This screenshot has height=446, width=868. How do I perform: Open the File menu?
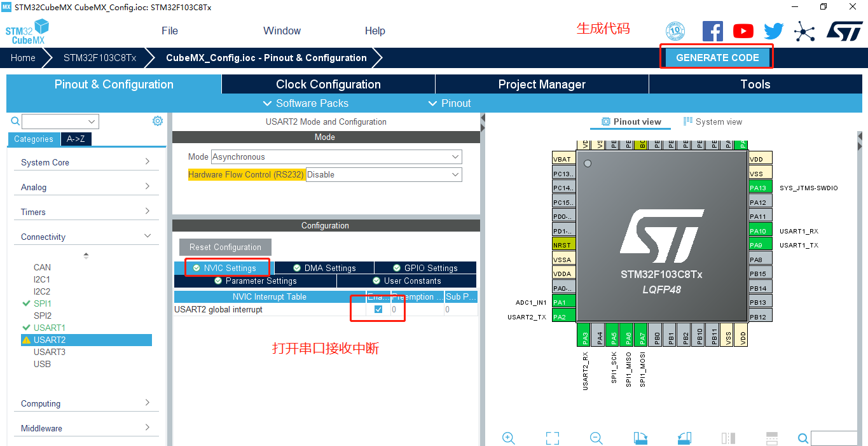[x=170, y=31]
